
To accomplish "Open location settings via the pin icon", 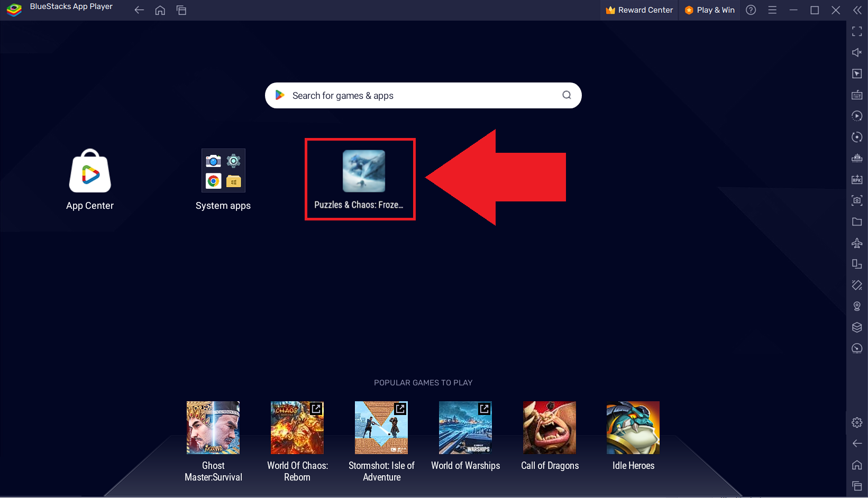I will pyautogui.click(x=857, y=306).
